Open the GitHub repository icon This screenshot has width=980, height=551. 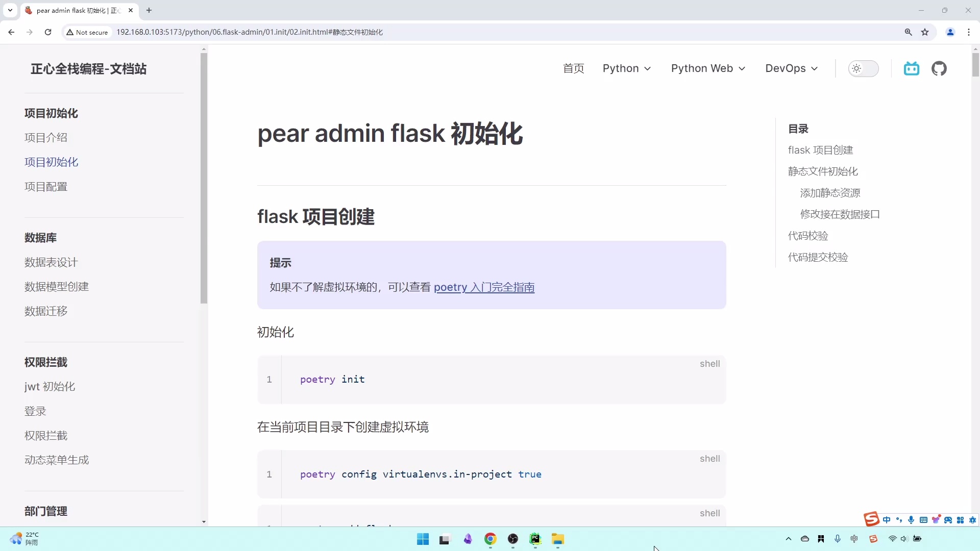(x=939, y=68)
